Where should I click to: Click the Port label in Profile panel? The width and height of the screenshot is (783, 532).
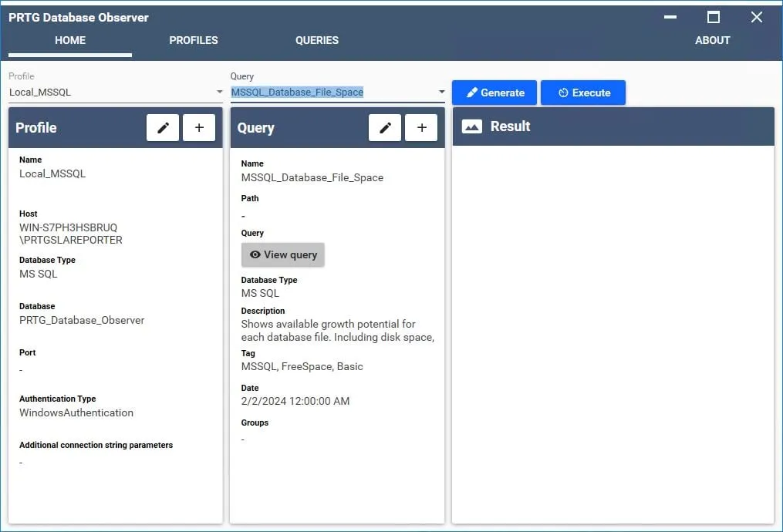28,352
